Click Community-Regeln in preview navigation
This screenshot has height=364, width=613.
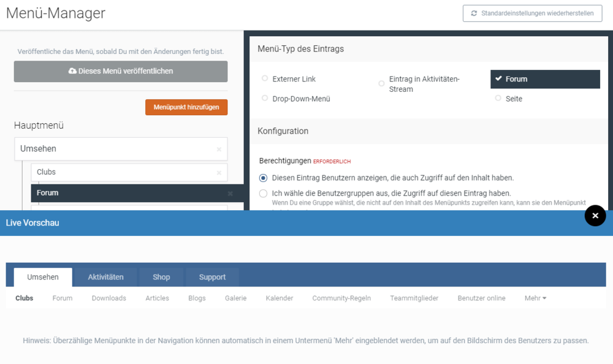(x=341, y=298)
